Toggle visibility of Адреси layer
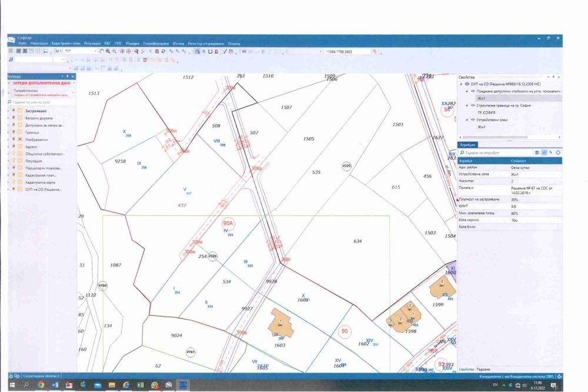The height and width of the screenshot is (392, 588). pos(14,147)
